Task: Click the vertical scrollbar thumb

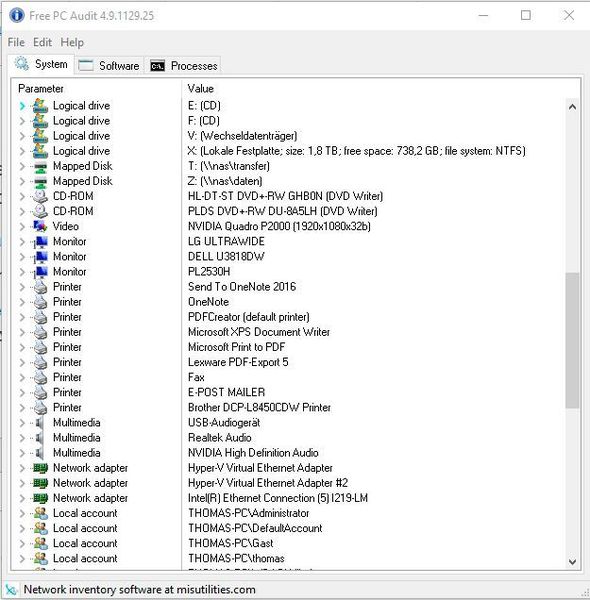Action: [x=572, y=341]
